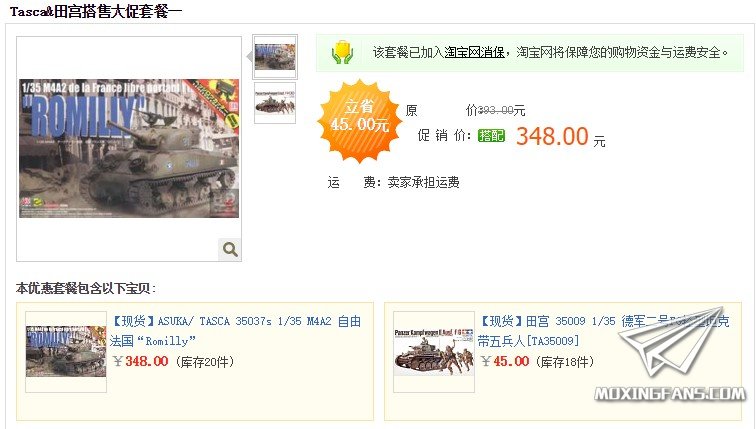Click the Romilly product image in bundle list
The image size is (756, 429).
point(66,351)
